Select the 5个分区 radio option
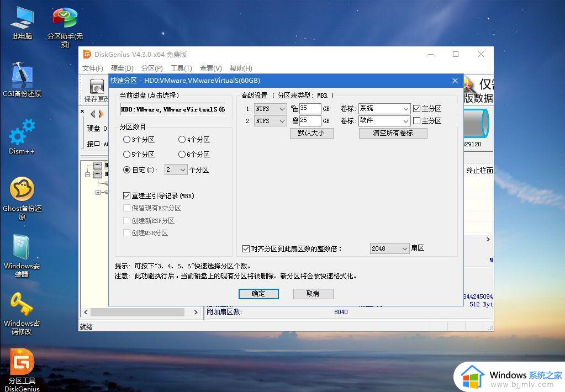Screen dimensions: 565x392 139,155
